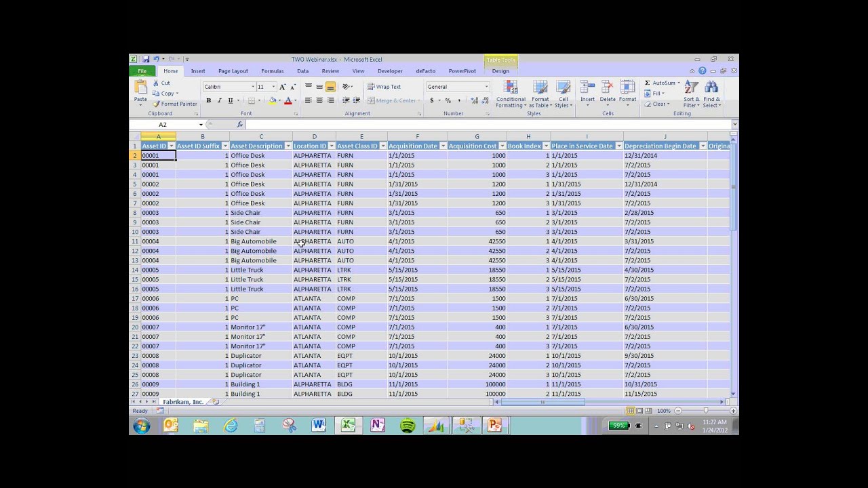This screenshot has height=488, width=868.
Task: Click the Cut scissors button
Action: coord(162,83)
